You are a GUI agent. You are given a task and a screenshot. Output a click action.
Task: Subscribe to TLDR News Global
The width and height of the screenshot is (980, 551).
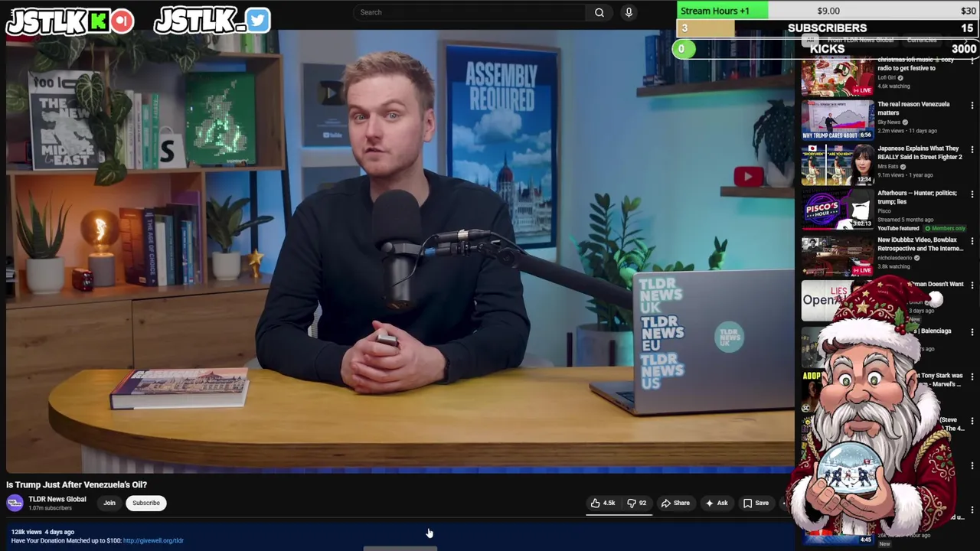coord(145,503)
